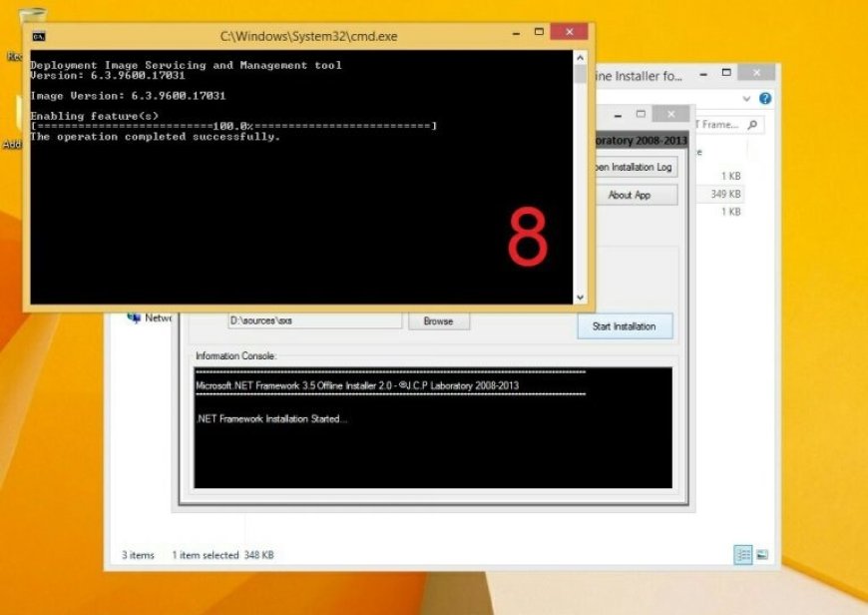Image resolution: width=868 pixels, height=615 pixels.
Task: Click the "3 items" status bar text
Action: tap(138, 555)
